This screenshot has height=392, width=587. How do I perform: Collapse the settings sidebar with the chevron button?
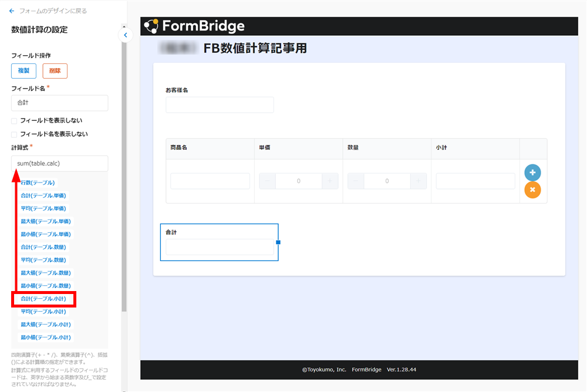pos(126,35)
